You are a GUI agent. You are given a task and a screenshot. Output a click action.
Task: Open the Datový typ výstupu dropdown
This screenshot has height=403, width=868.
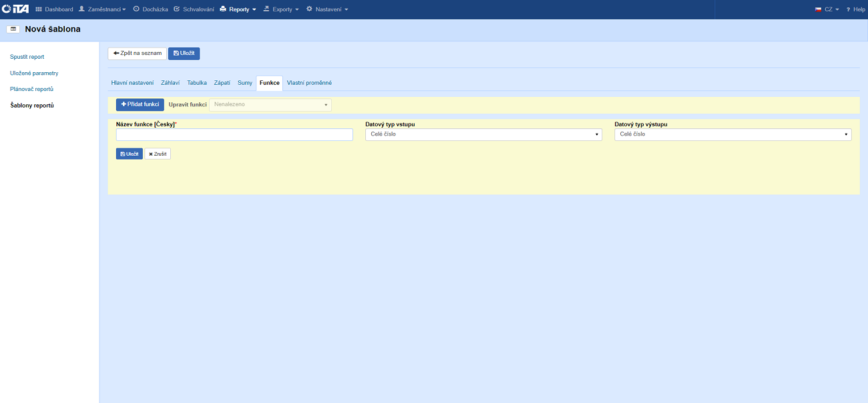coord(732,134)
